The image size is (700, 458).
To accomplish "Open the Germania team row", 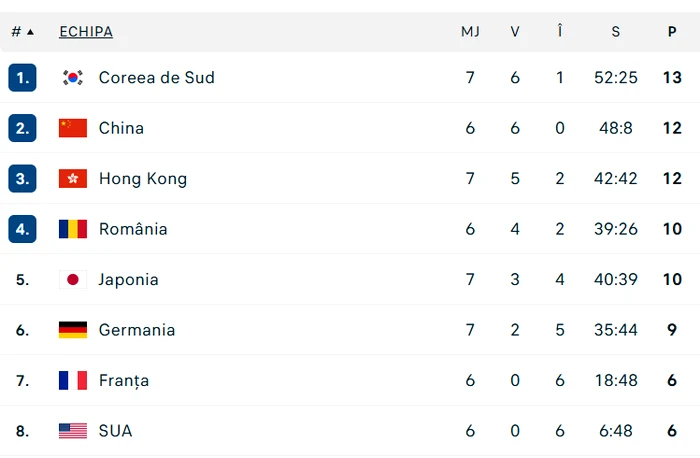I will (x=350, y=330).
